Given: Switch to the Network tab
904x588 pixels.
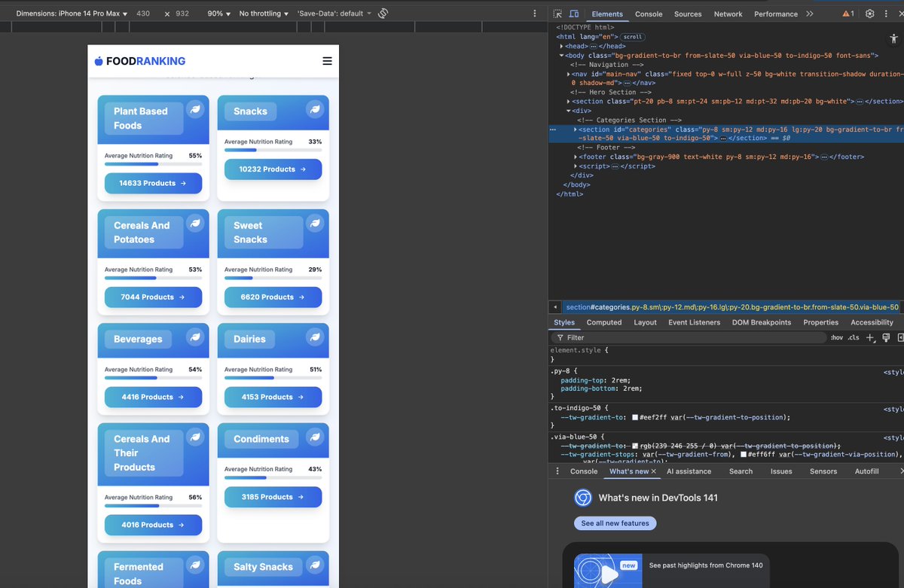Looking at the screenshot, I should (x=728, y=14).
